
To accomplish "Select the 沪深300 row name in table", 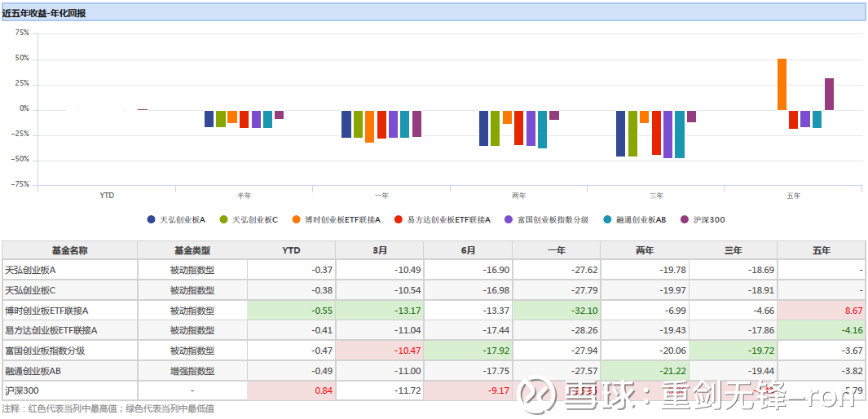I will click(x=22, y=390).
